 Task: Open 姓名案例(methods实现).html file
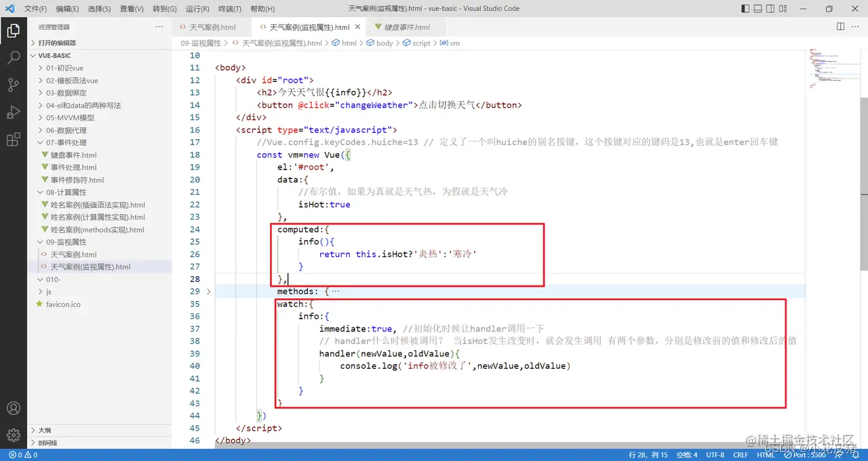coord(100,229)
